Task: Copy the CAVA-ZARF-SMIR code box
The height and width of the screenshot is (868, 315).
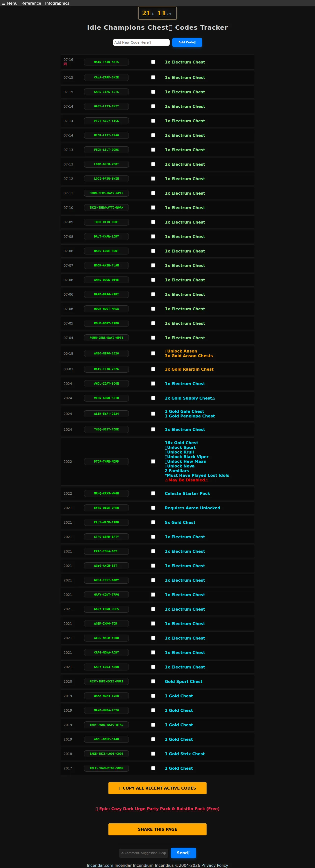Action: click(x=106, y=77)
